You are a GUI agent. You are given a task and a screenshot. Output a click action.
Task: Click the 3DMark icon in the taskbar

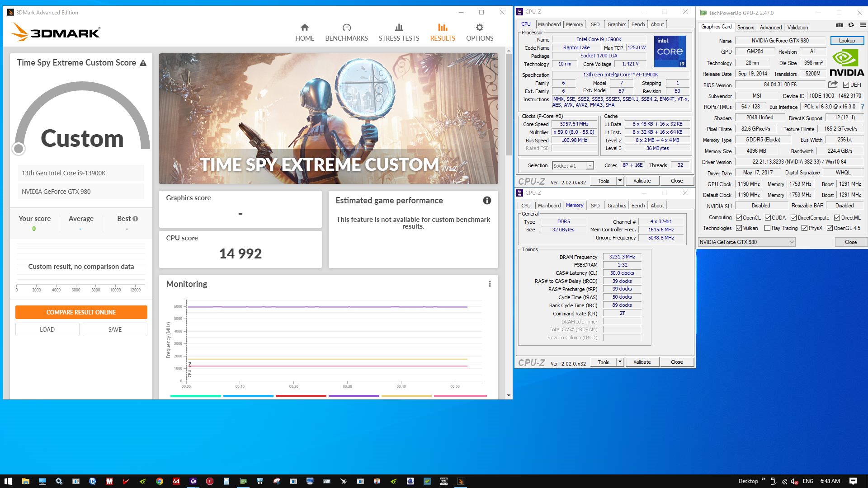tap(461, 481)
